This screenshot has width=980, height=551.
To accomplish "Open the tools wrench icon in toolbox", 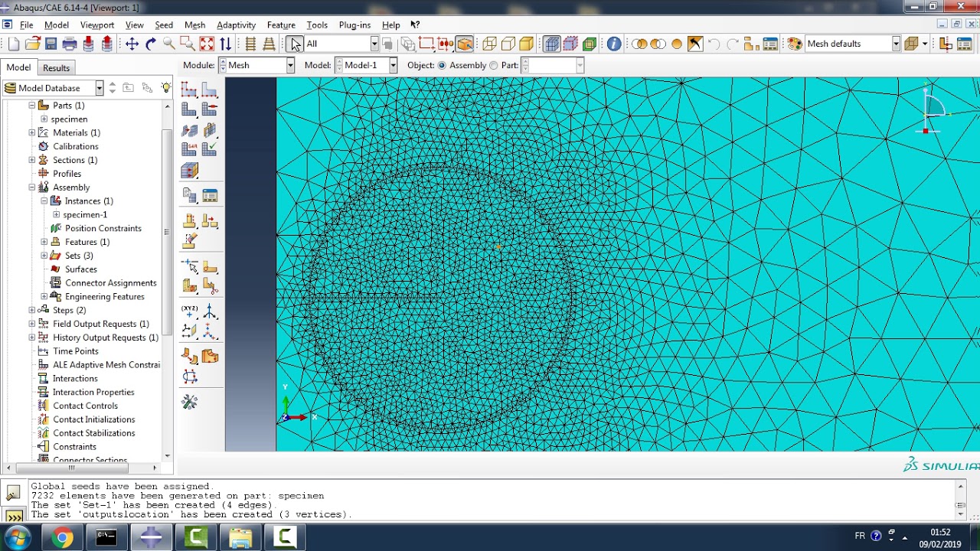I will 189,401.
